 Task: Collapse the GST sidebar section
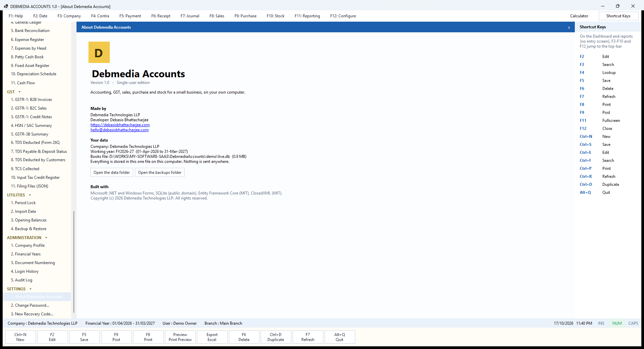pos(19,92)
